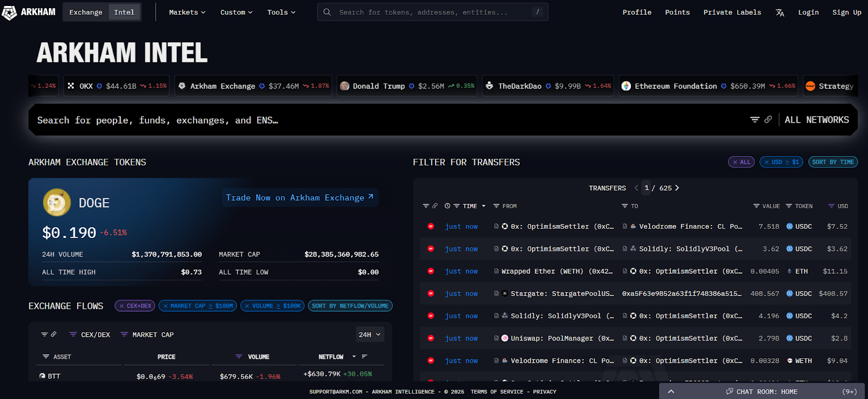
Task: Copy address icon before Wrapped Ether (WETH)
Action: click(496, 271)
